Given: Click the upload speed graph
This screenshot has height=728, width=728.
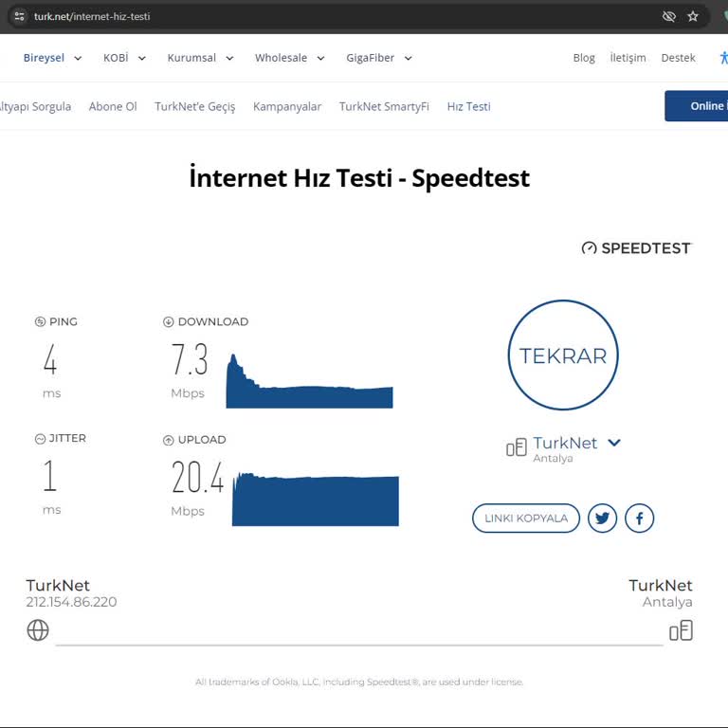Looking at the screenshot, I should [316, 500].
